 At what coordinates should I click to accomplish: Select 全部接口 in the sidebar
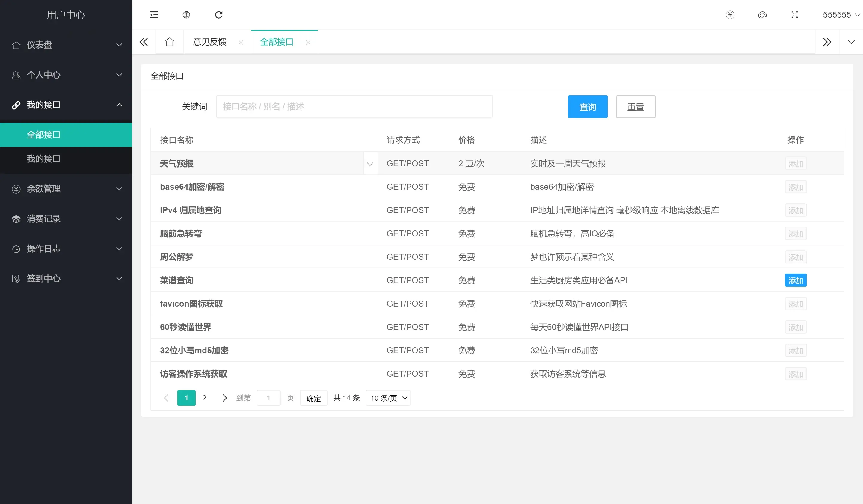[66, 135]
